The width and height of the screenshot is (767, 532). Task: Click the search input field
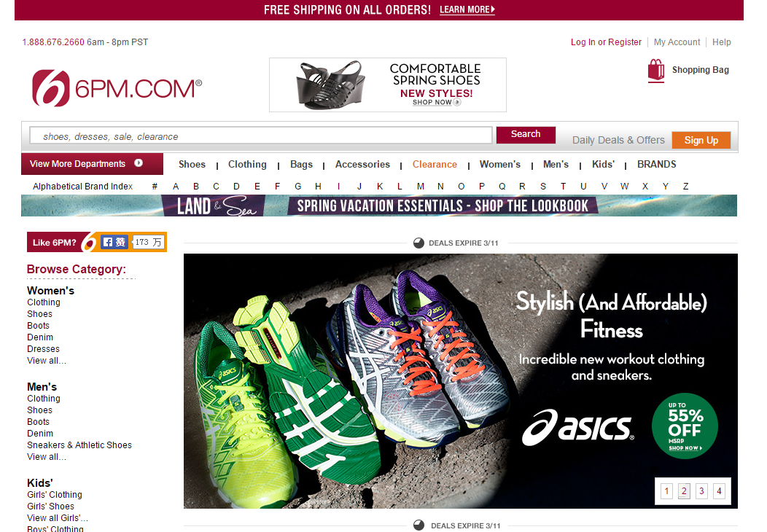point(261,136)
